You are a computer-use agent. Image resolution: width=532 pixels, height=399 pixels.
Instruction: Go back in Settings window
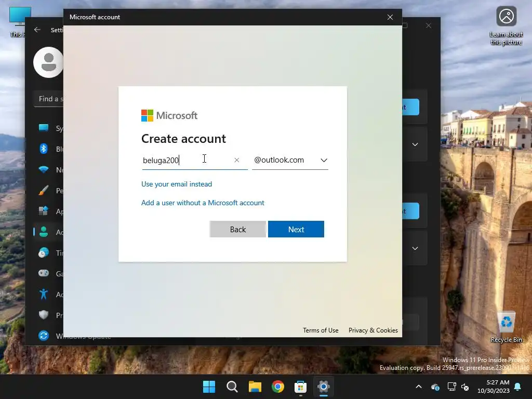(37, 30)
